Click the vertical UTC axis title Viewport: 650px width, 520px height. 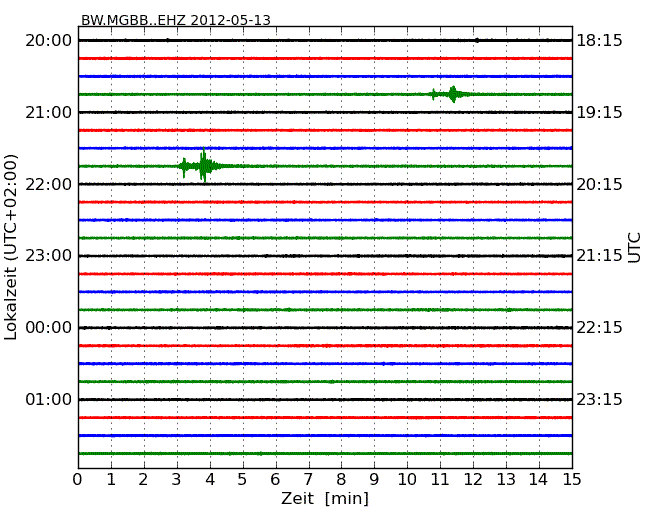tap(634, 248)
